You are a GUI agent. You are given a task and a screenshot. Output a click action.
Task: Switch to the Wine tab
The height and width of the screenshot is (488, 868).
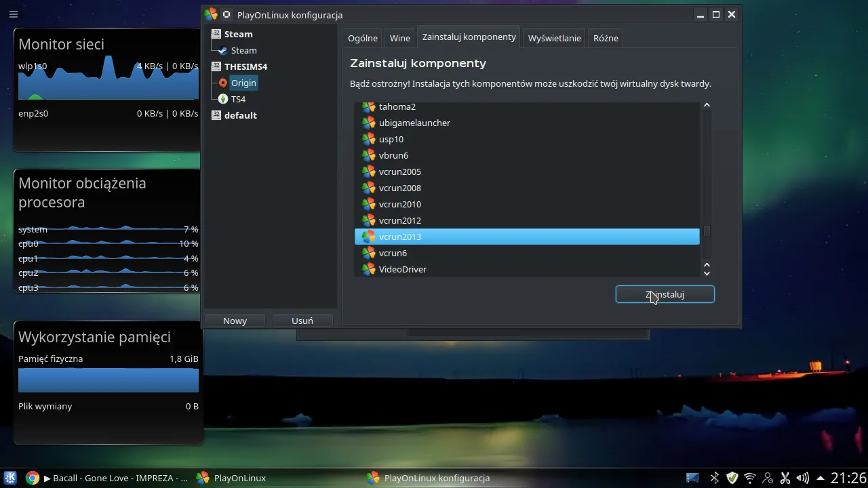click(x=399, y=38)
